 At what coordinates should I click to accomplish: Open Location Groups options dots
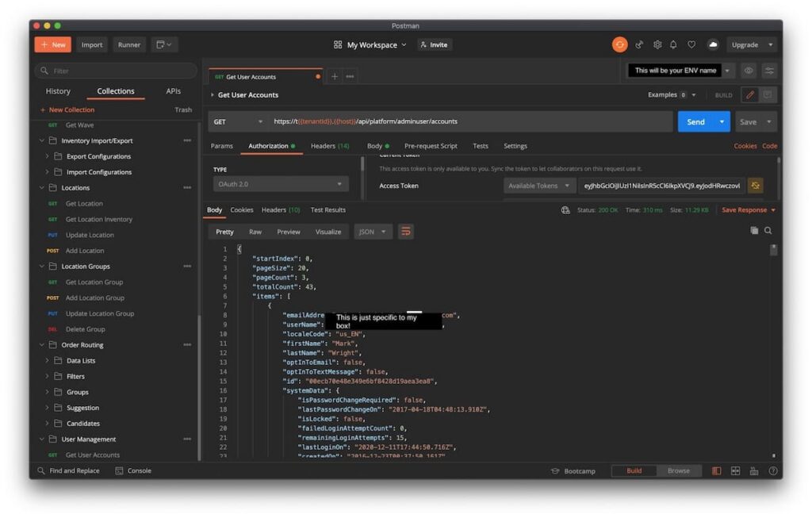pyautogui.click(x=187, y=267)
